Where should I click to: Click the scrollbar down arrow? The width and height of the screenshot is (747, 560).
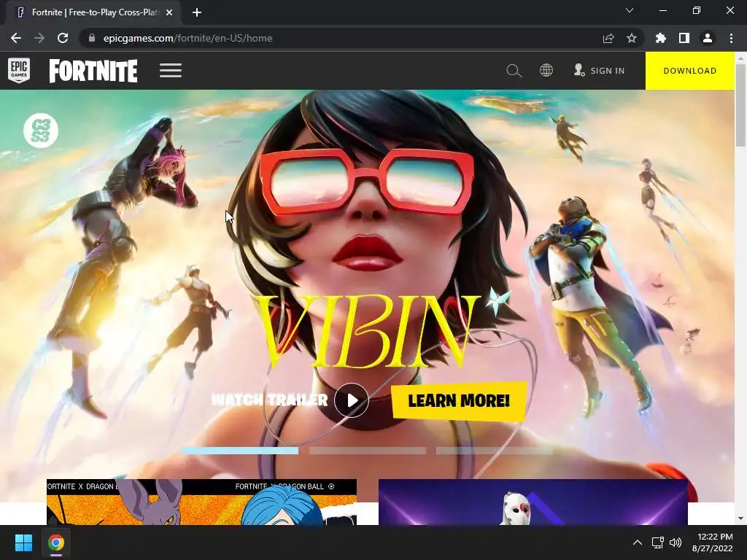tap(741, 518)
